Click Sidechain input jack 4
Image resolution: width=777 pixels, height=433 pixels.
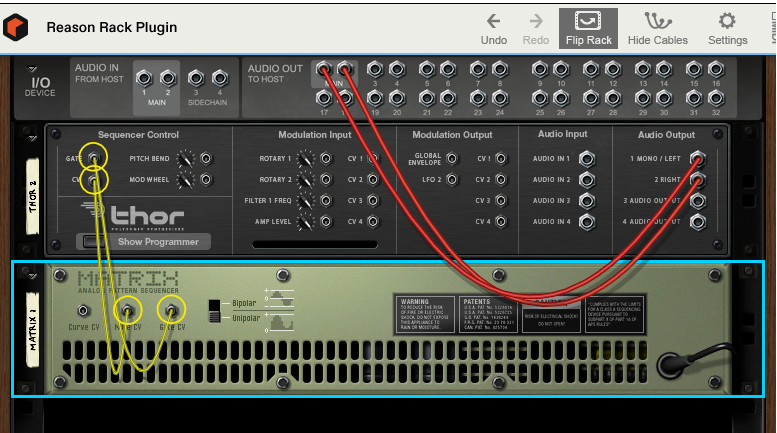tap(220, 78)
